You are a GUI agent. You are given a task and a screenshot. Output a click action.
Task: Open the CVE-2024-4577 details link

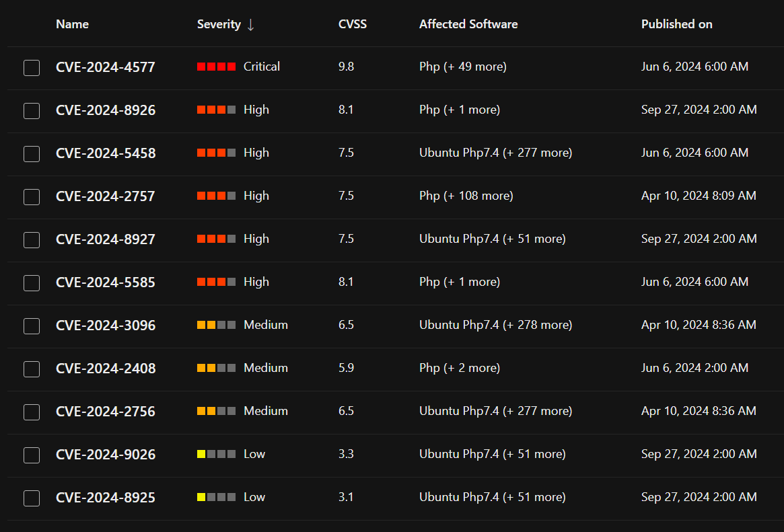tap(105, 67)
